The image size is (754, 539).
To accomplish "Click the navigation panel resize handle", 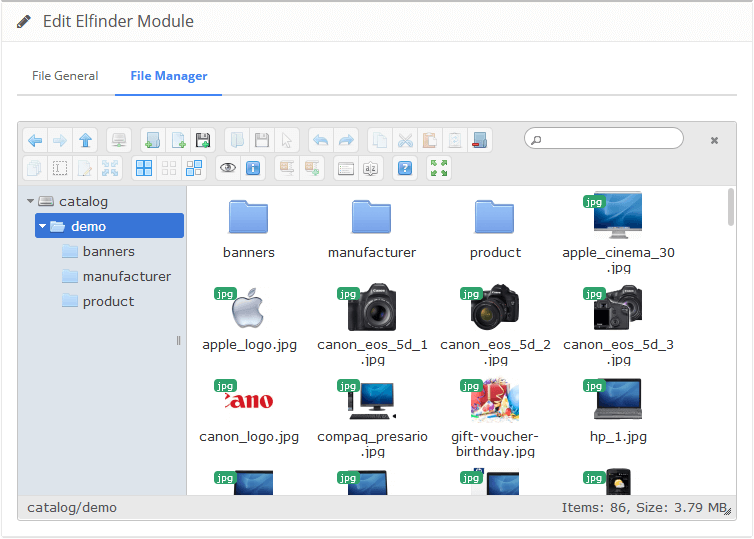I will pos(178,340).
